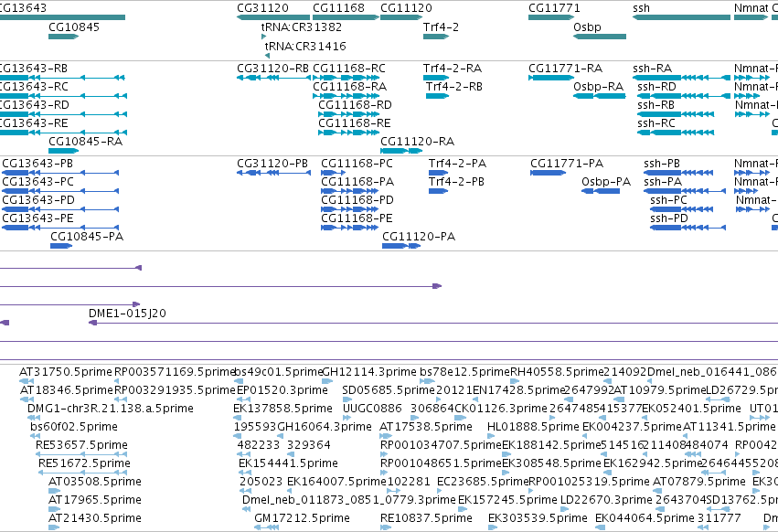
Task: Select the CG11771 gene label
Action: 554,8
